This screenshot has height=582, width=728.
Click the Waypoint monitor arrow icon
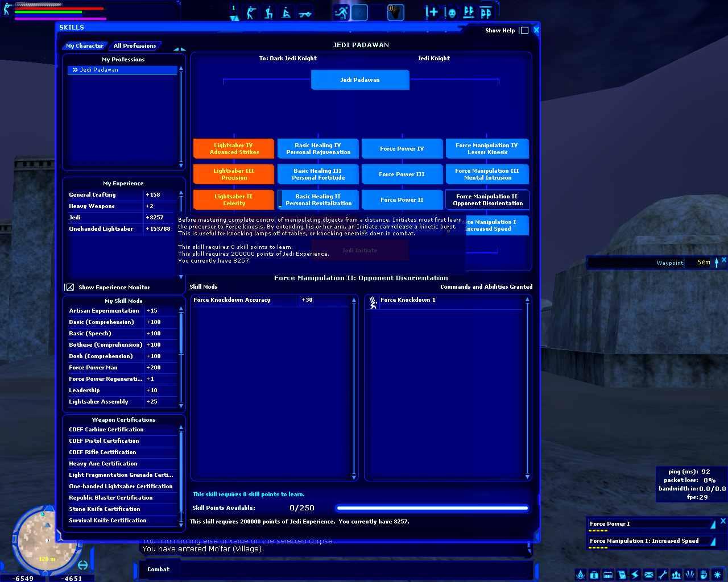[x=717, y=262]
